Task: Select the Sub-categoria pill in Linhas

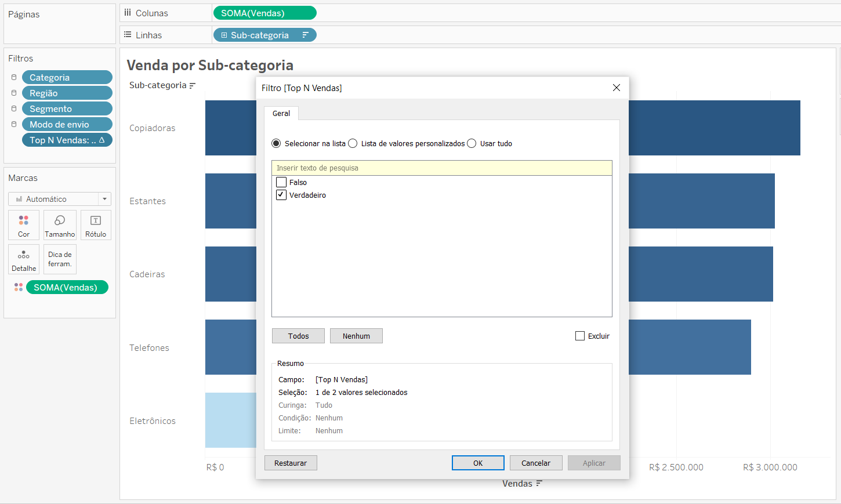Action: pyautogui.click(x=265, y=35)
